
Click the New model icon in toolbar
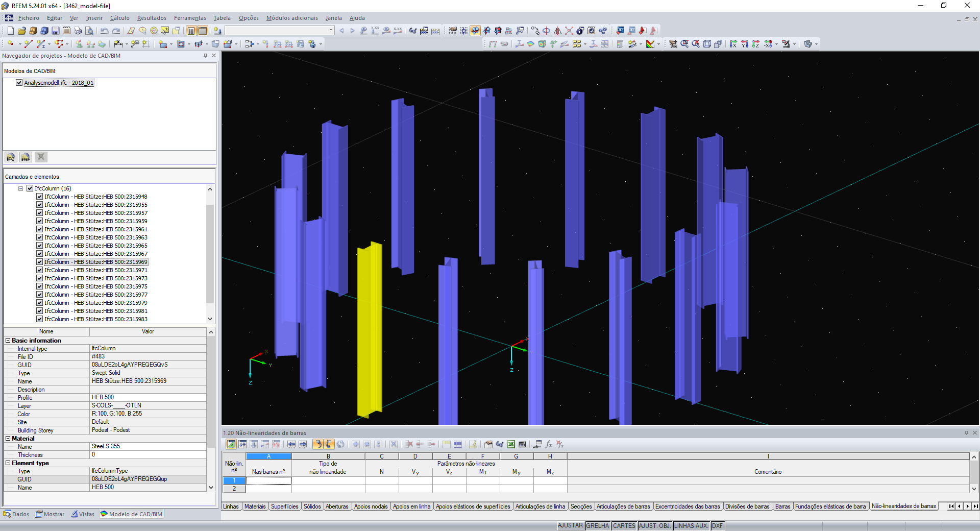click(x=10, y=31)
